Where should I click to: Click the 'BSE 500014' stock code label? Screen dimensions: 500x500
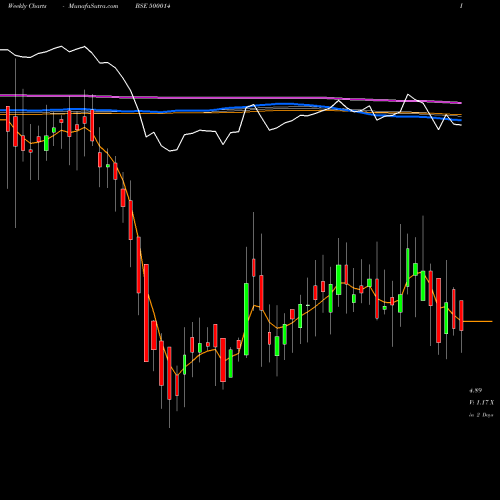pos(153,6)
